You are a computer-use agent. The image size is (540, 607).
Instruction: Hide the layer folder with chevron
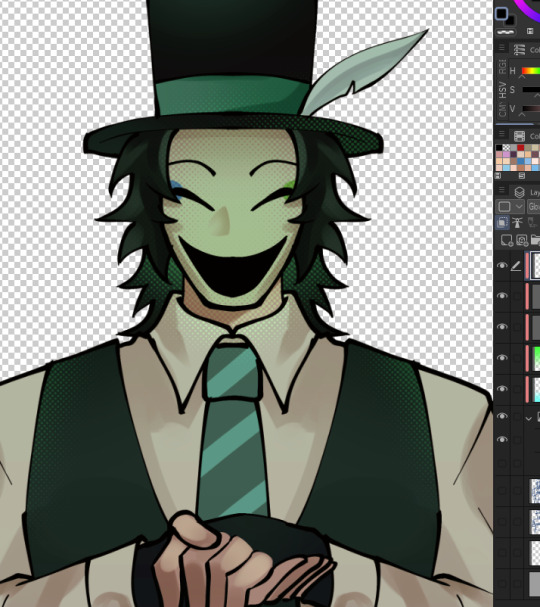pos(502,416)
